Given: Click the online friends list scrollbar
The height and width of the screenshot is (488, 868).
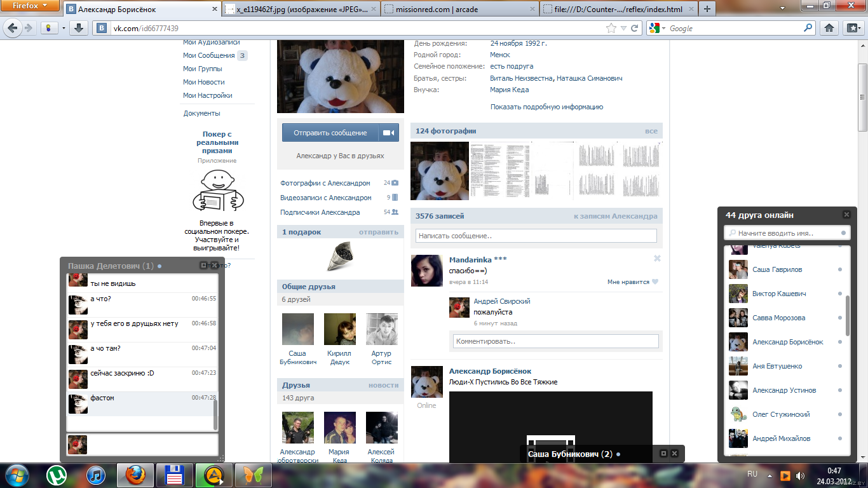Looking at the screenshot, I should pos(848,315).
